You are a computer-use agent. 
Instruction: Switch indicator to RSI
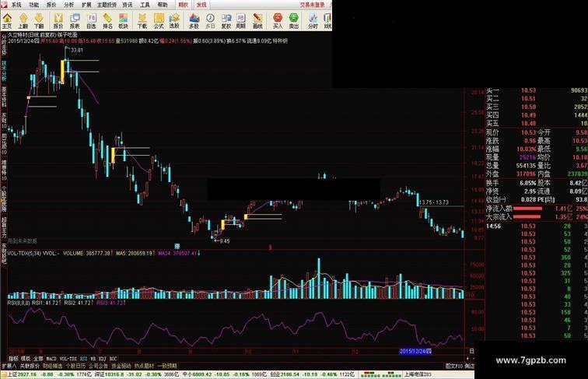coord(84,359)
